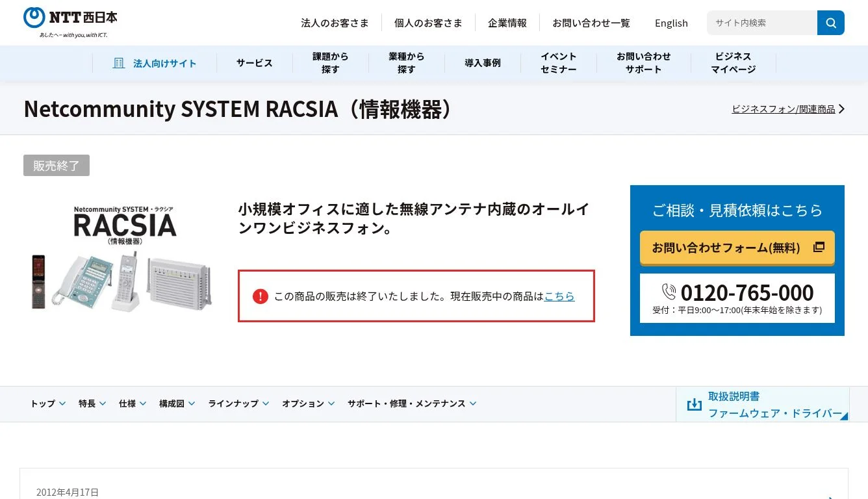Screen dimensions: 868x499
Task: Open the 業種から探す menu
Action: [407, 63]
